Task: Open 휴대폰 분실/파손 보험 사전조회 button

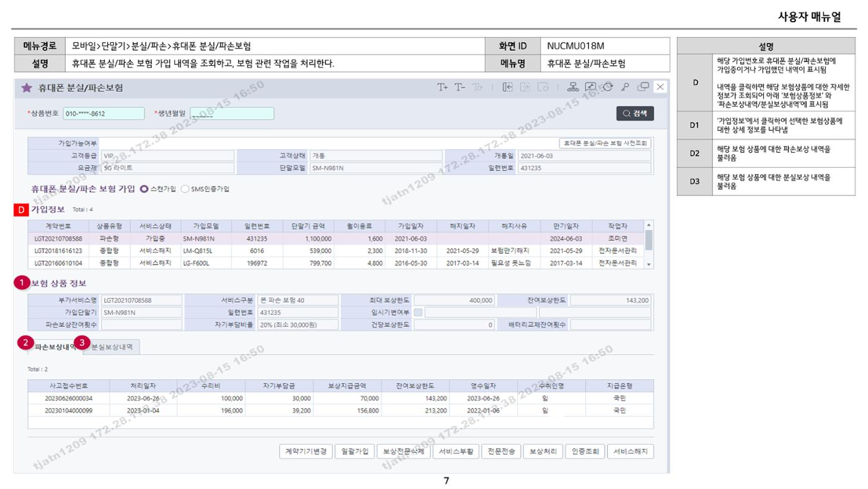Action: coord(605,143)
